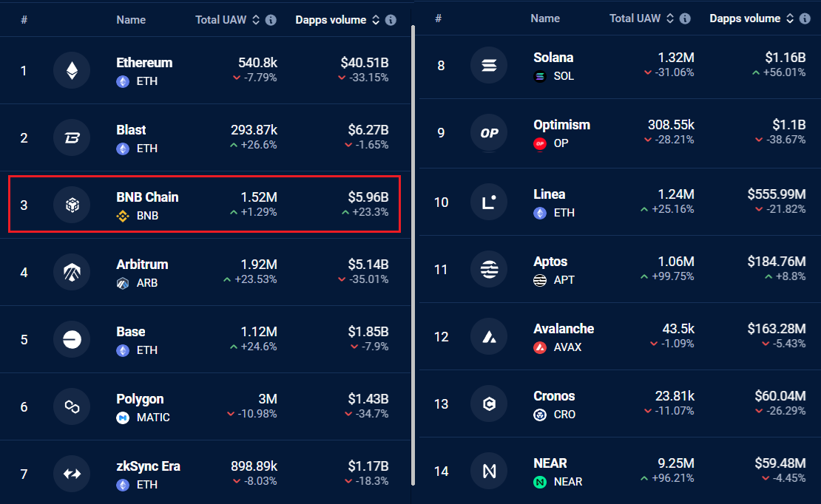Click the vertical scrollbar between the tables
821x504 pixels.
[413, 222]
